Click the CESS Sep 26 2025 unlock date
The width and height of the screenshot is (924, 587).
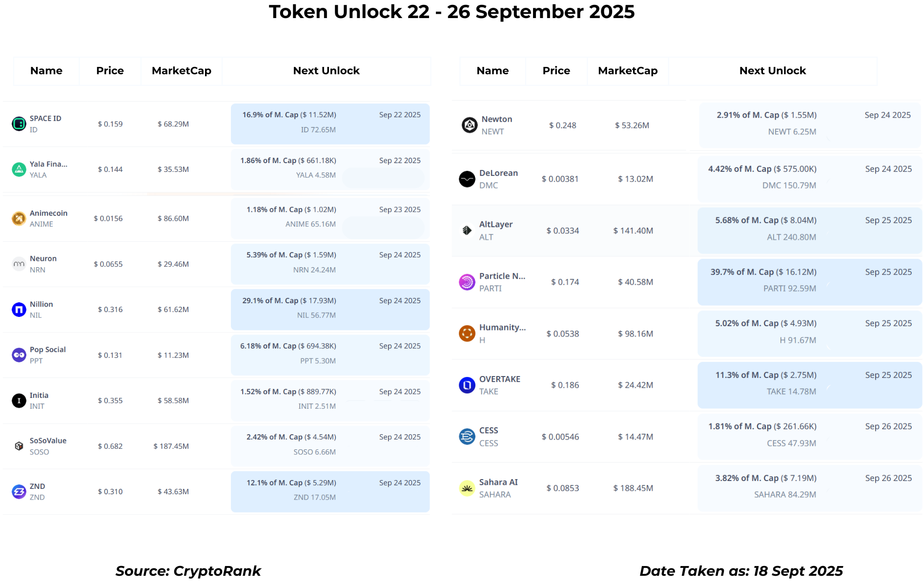point(888,426)
